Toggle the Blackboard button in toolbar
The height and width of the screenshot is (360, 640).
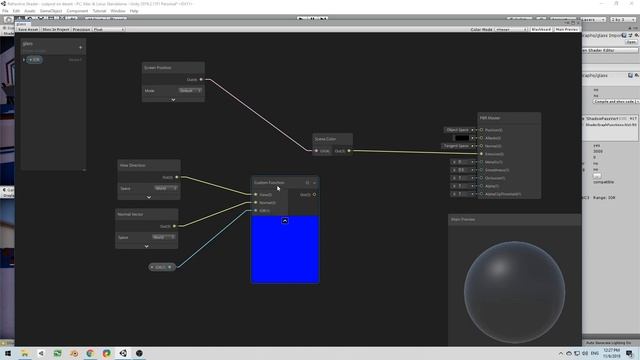[541, 29]
